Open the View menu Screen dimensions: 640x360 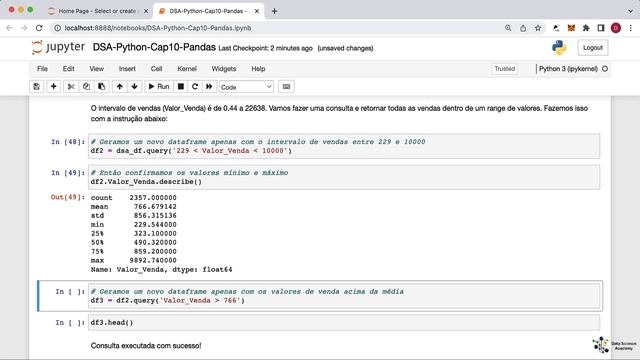point(96,69)
